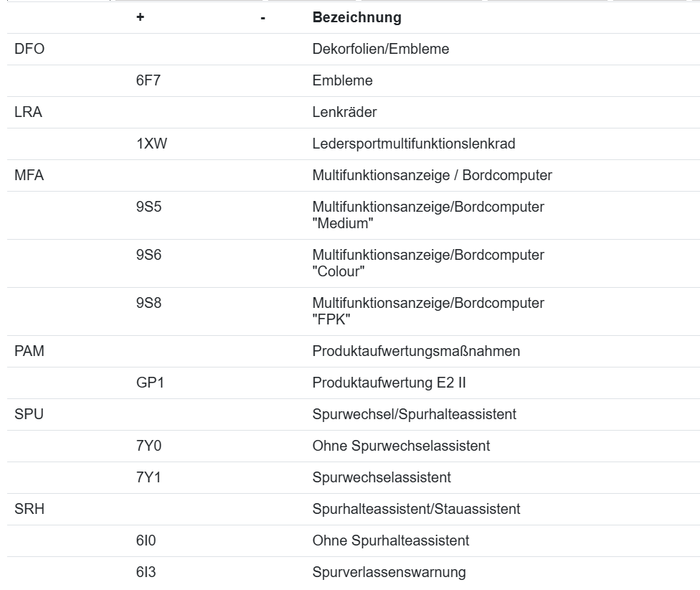Click option code 7Y0

point(148,446)
